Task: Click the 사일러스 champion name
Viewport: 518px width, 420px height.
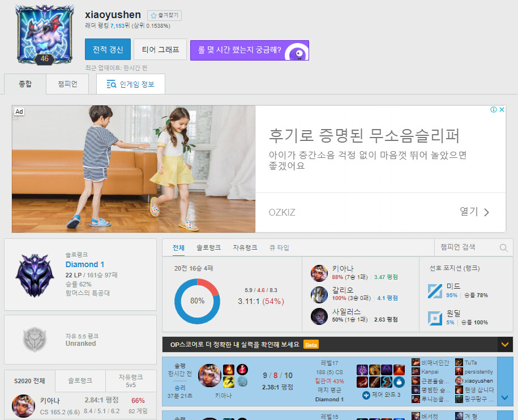Action: (x=346, y=311)
